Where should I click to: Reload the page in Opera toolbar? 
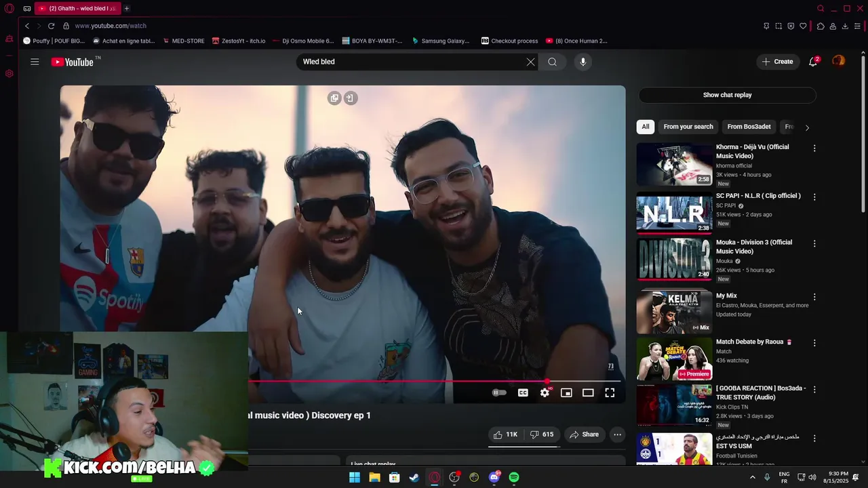[x=51, y=26]
